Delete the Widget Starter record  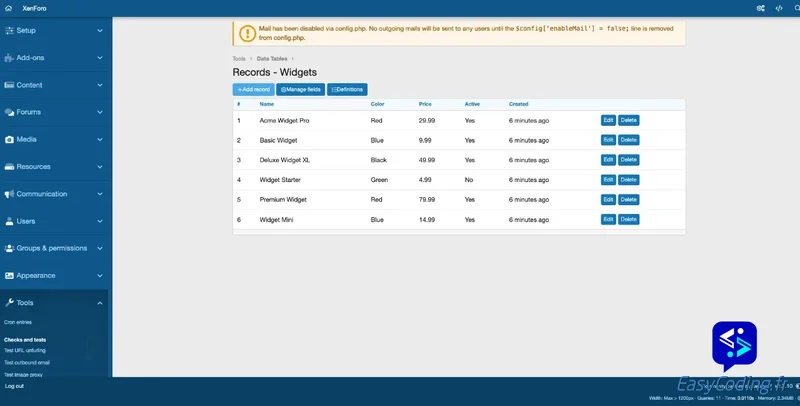click(x=628, y=180)
